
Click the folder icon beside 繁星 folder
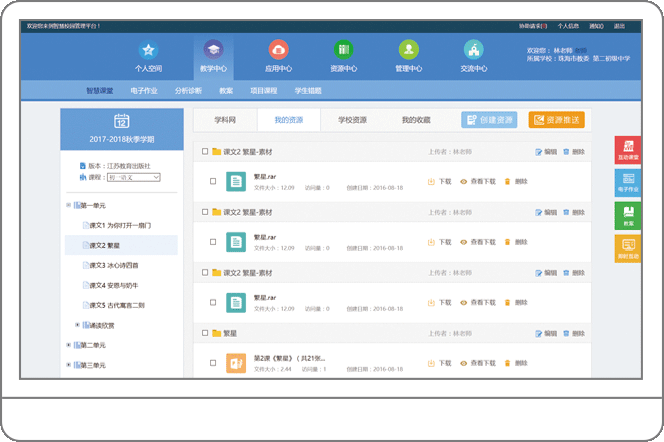[x=216, y=333]
